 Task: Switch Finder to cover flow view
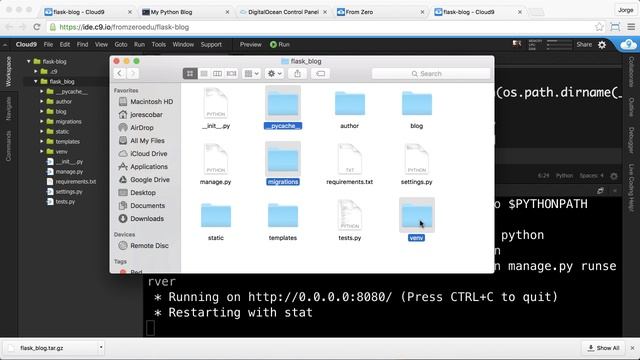(231, 73)
